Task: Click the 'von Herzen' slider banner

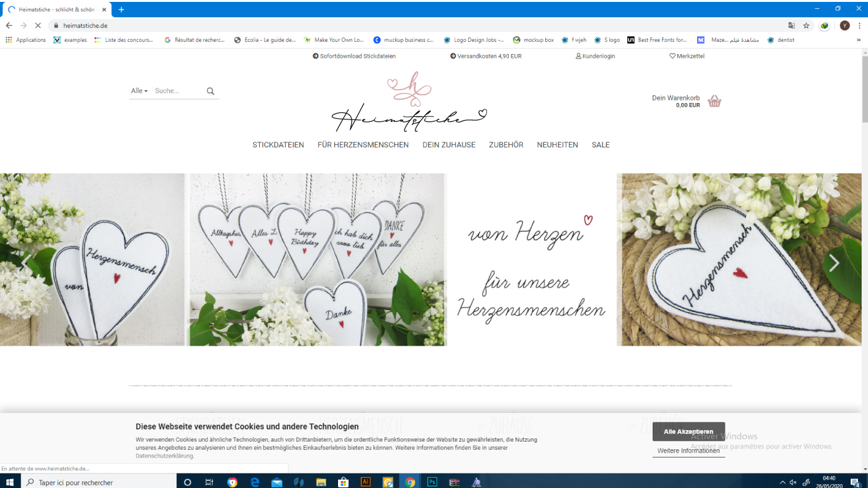Action: click(x=532, y=260)
